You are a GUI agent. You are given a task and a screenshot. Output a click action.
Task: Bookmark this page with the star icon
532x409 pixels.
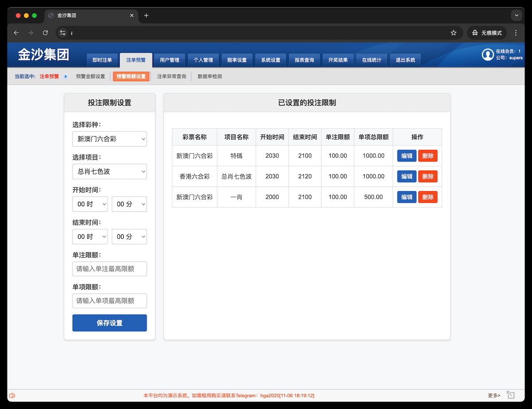click(x=454, y=33)
